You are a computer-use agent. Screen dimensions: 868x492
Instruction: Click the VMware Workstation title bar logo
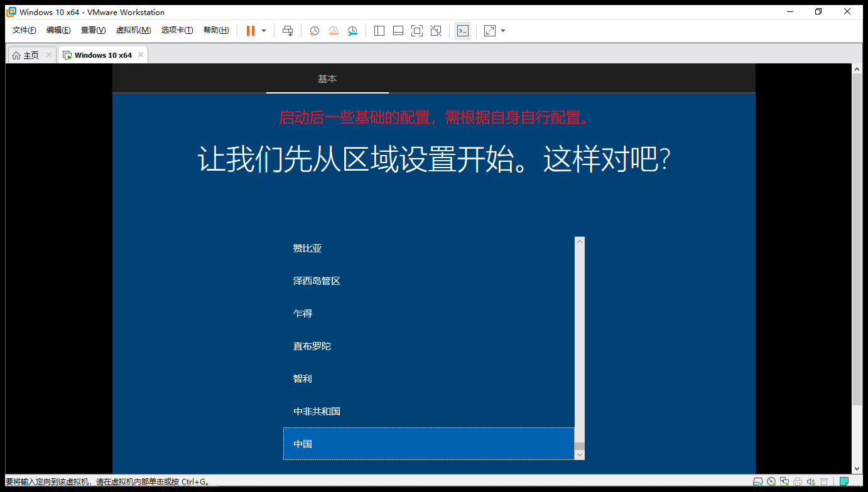tap(11, 12)
